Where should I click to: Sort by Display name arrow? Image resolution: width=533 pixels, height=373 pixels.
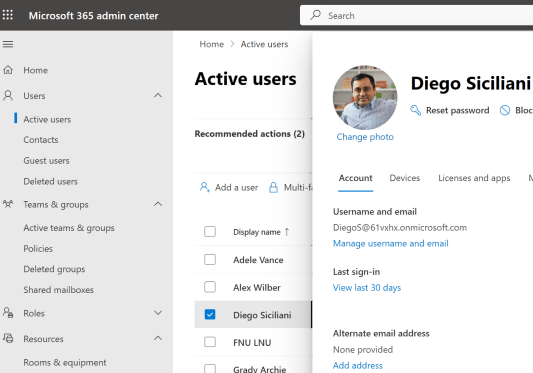tap(287, 232)
